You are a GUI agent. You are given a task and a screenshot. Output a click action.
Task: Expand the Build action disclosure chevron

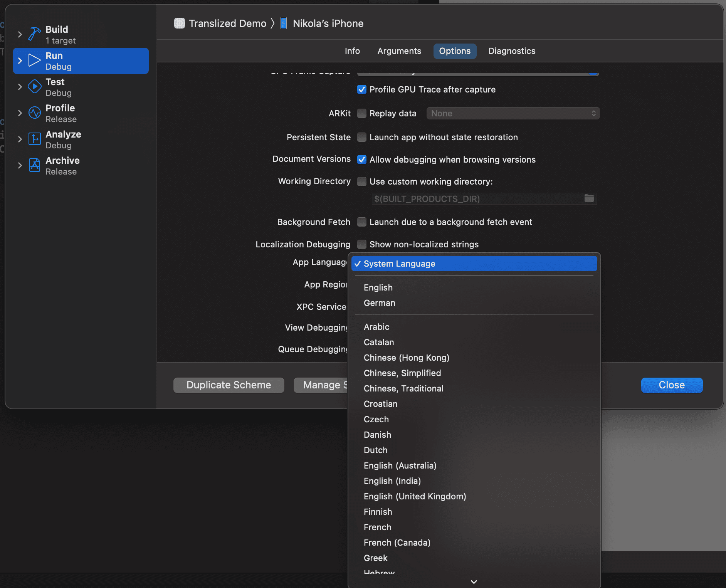20,34
